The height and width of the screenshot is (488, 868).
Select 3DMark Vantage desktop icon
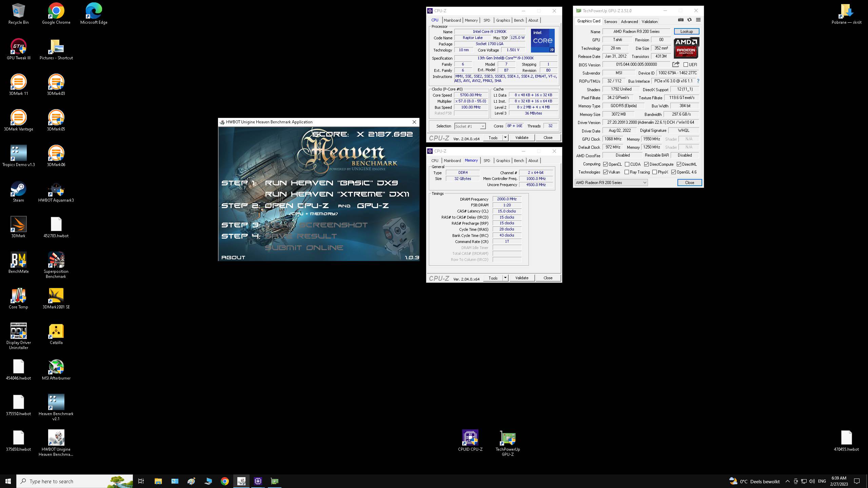pyautogui.click(x=19, y=120)
